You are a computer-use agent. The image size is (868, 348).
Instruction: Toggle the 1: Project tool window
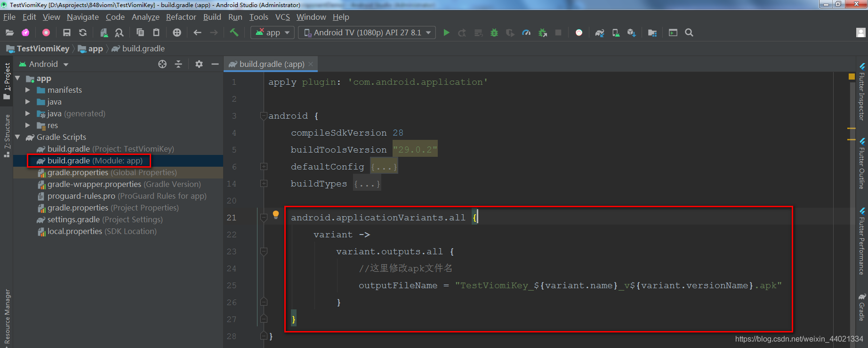click(7, 81)
